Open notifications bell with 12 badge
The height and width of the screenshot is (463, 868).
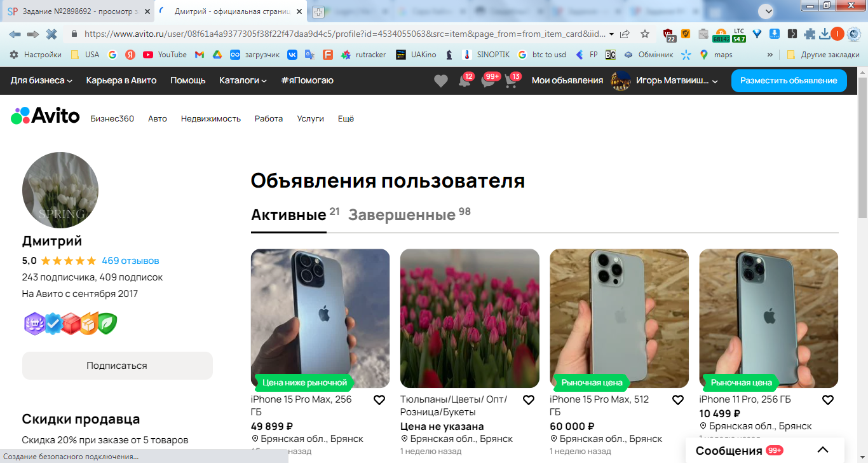pyautogui.click(x=465, y=81)
